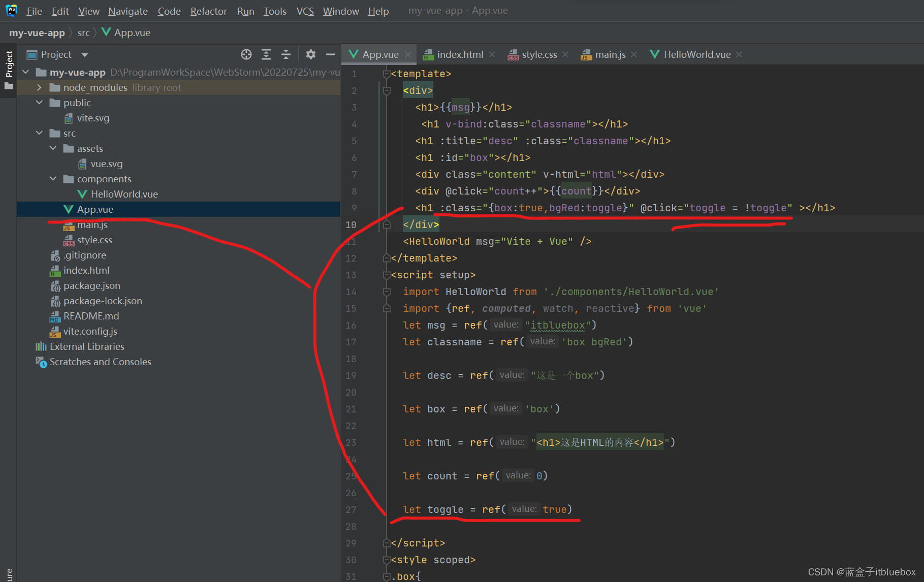Collapse my-vue-app root folder

(26, 72)
